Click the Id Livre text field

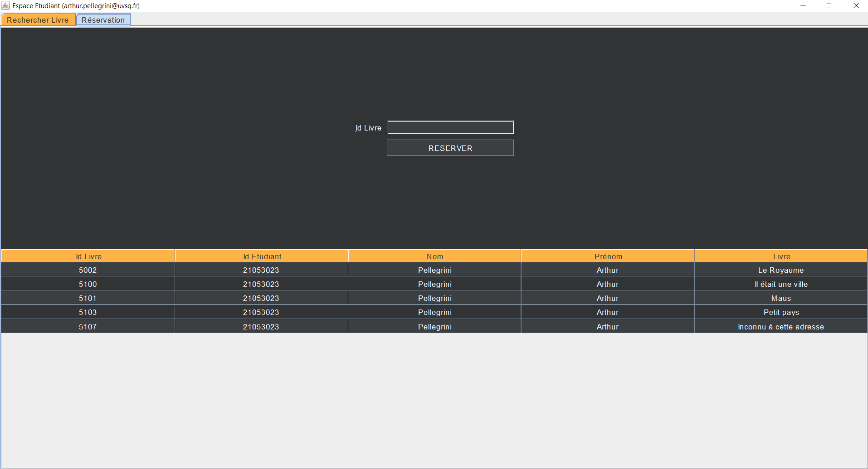[x=450, y=127]
